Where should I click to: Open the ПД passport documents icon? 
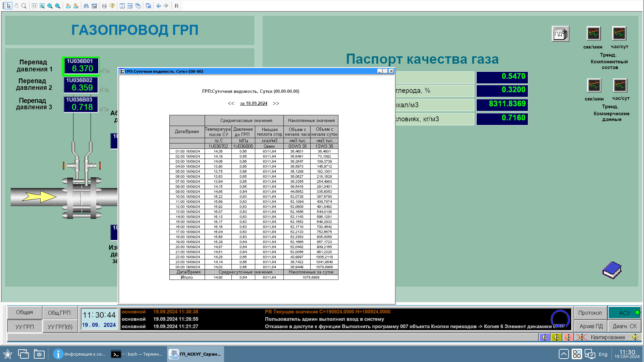point(560,34)
